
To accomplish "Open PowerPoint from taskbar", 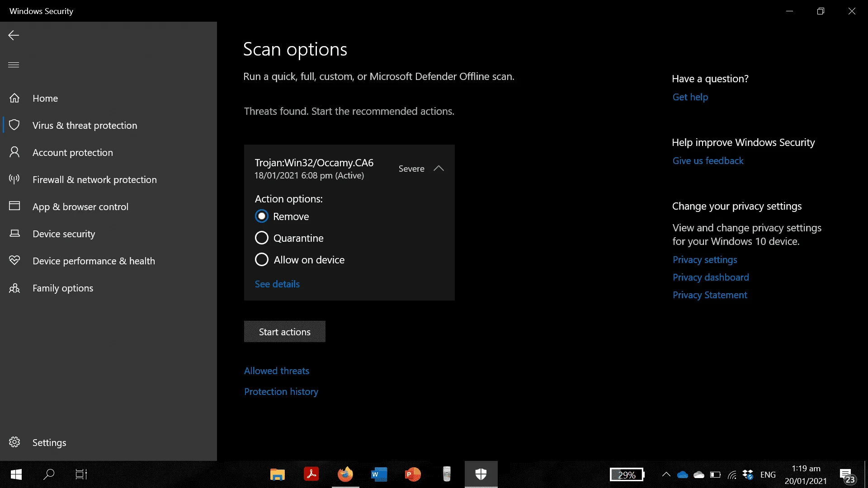I will (413, 474).
